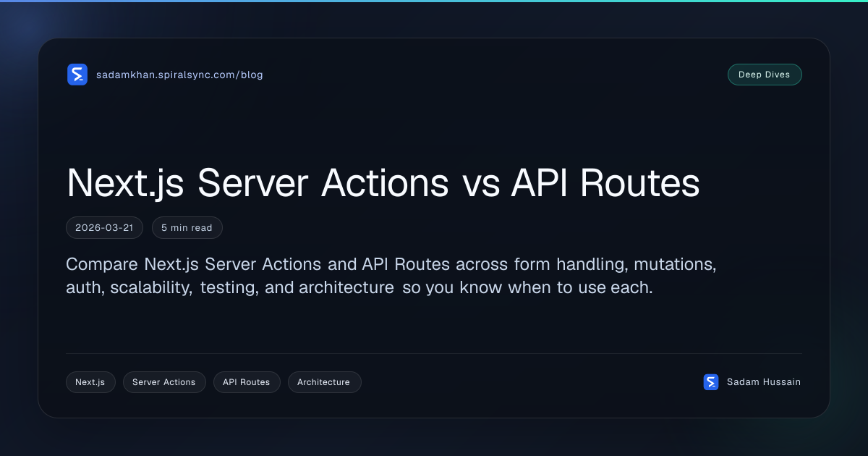Click the description paragraph starting Compare Next.js
868x456 pixels.
click(391, 276)
